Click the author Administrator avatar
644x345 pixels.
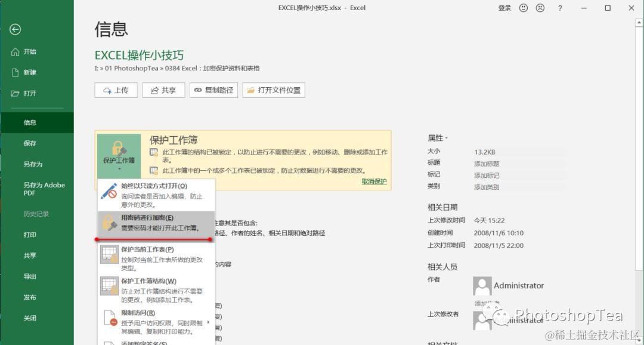pos(482,286)
